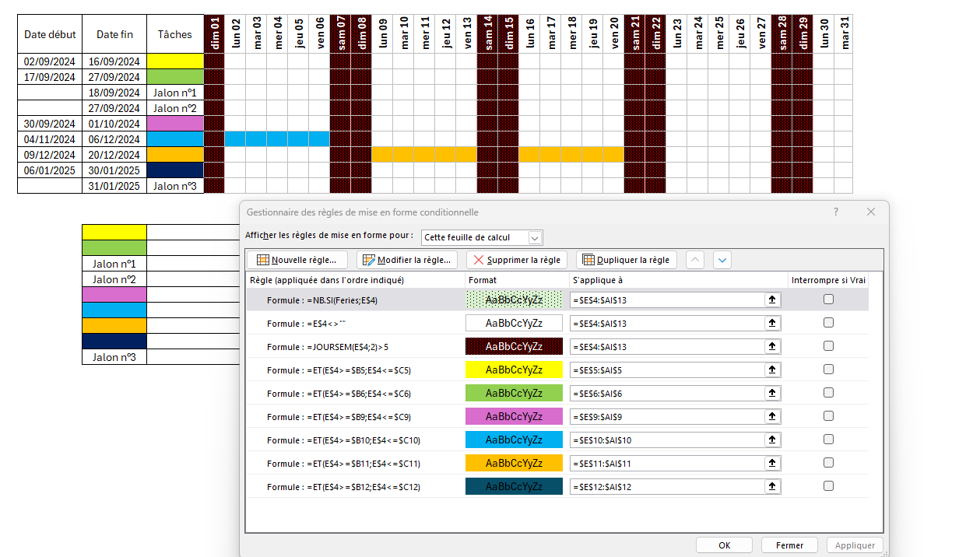The width and height of the screenshot is (980, 557).
Task: Click range selector icon for $E$6:$AI$6
Action: (x=772, y=393)
